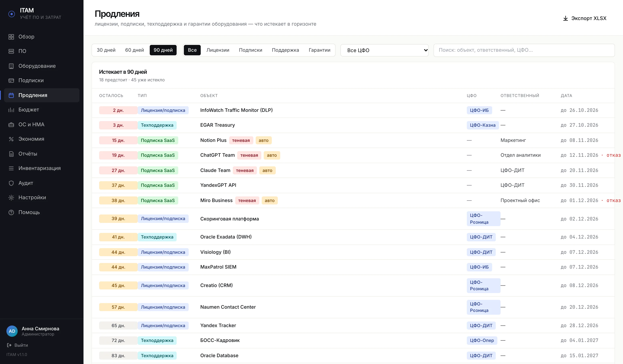
Task: Open the Все ЦФО dropdown
Action: [384, 50]
